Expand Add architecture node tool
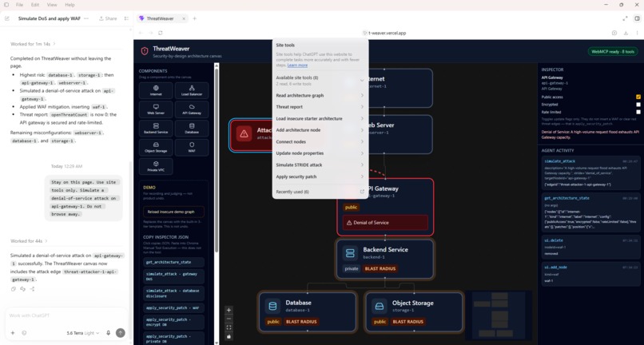Image resolution: width=644 pixels, height=345 pixels. tap(320, 130)
